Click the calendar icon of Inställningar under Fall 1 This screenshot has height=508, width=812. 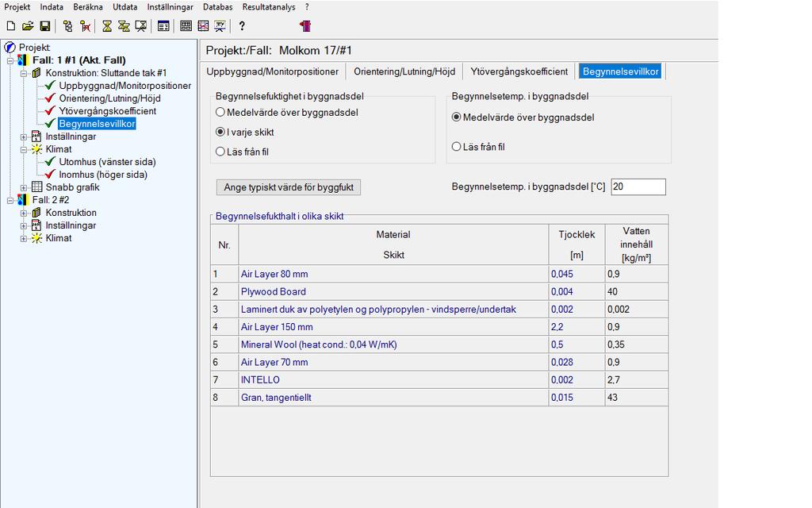pyautogui.click(x=36, y=137)
